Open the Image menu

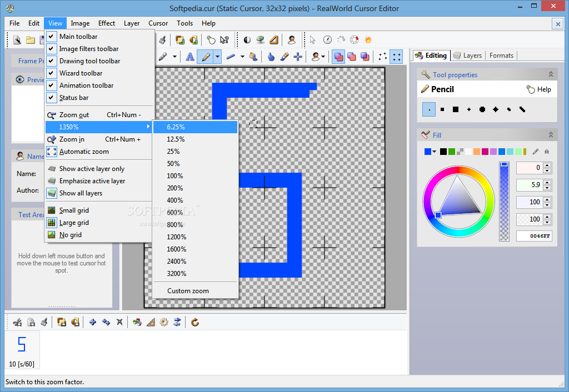80,23
